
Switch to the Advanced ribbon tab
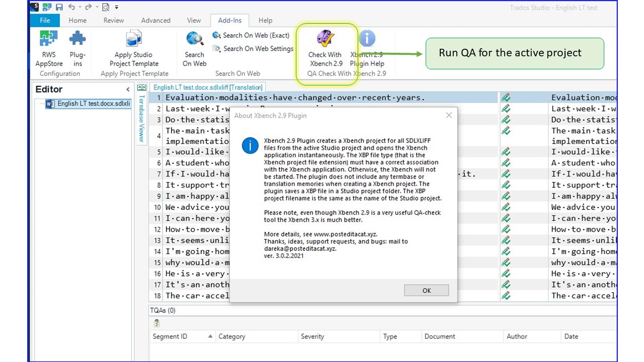pos(155,20)
